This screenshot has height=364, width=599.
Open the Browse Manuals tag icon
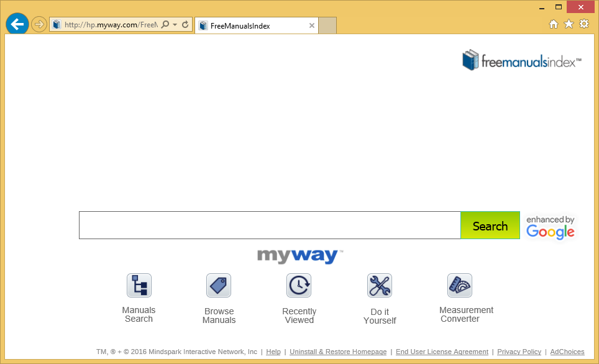(219, 285)
